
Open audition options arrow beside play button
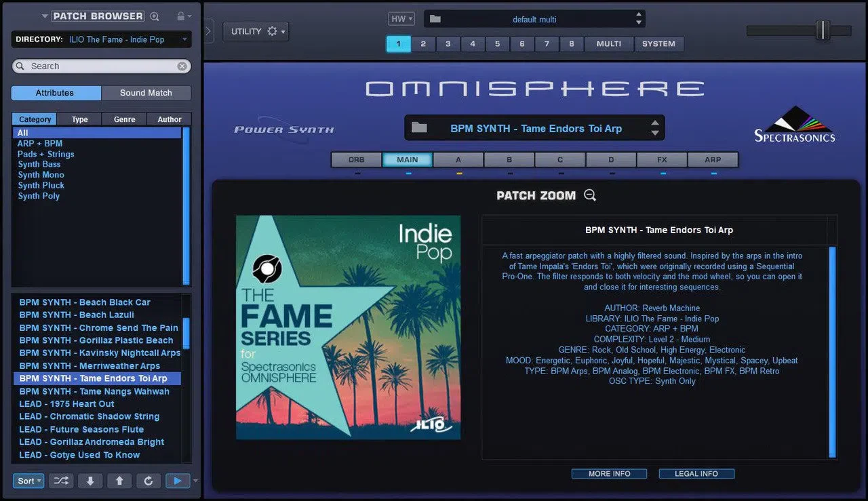(196, 481)
